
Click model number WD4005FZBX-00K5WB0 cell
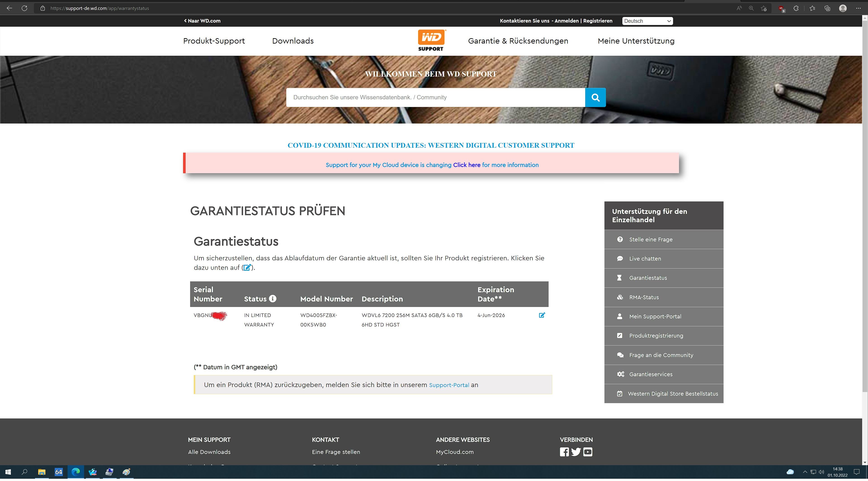tap(318, 320)
